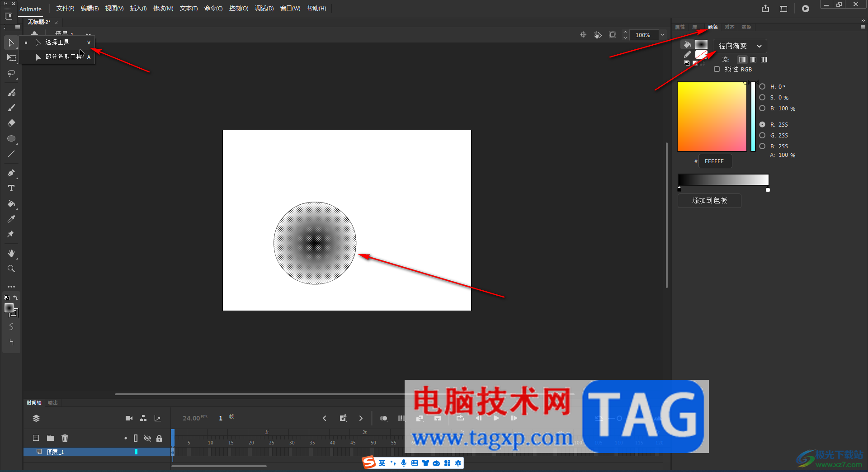Image resolution: width=868 pixels, height=472 pixels.
Task: Select the Lasso tool
Action: [11, 73]
